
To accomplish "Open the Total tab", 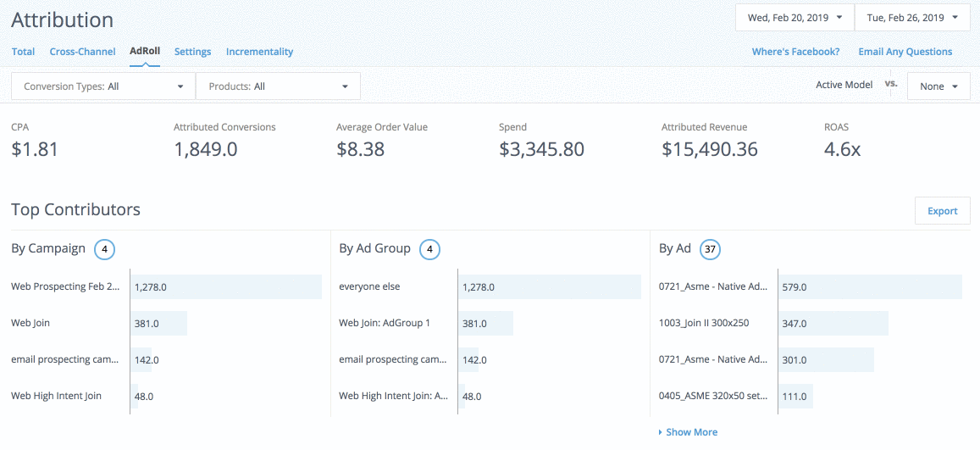I will tap(23, 52).
